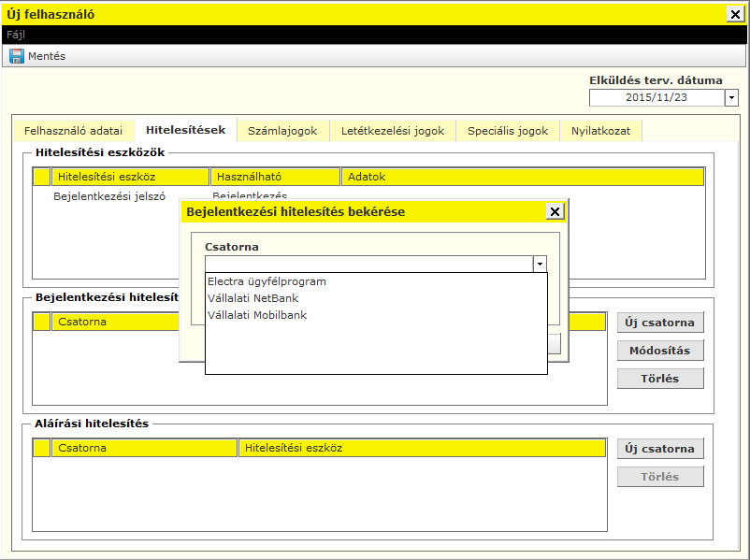
Task: Click Törlés in Bejelentkezési hitelesítés section
Action: [660, 379]
